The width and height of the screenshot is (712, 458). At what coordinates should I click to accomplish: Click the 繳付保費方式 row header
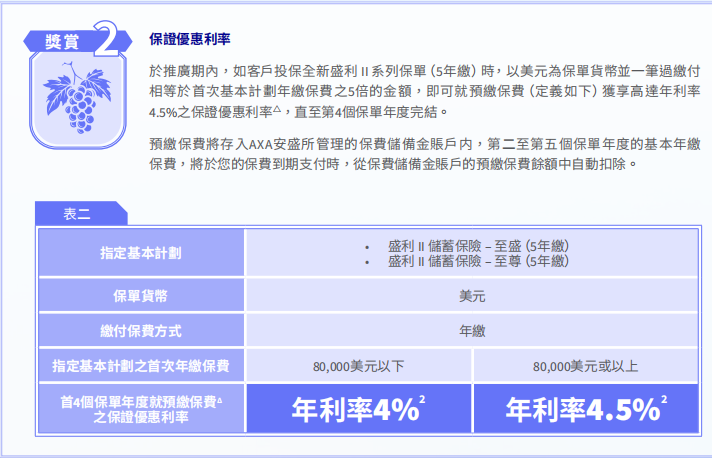click(x=141, y=331)
